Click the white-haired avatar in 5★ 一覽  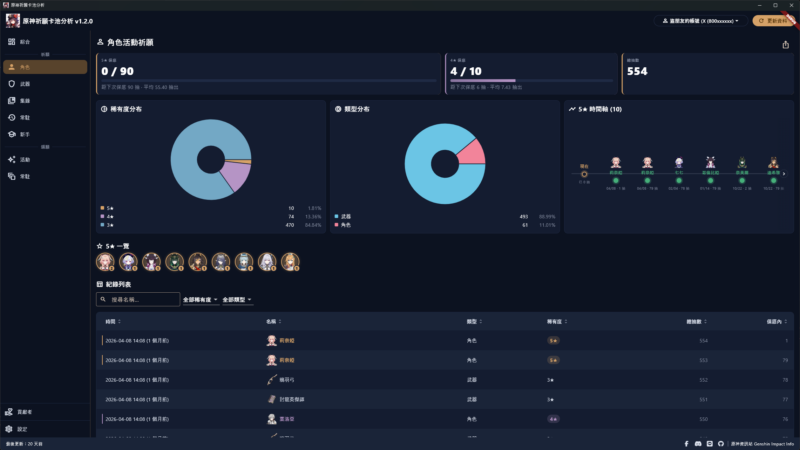pyautogui.click(x=267, y=262)
